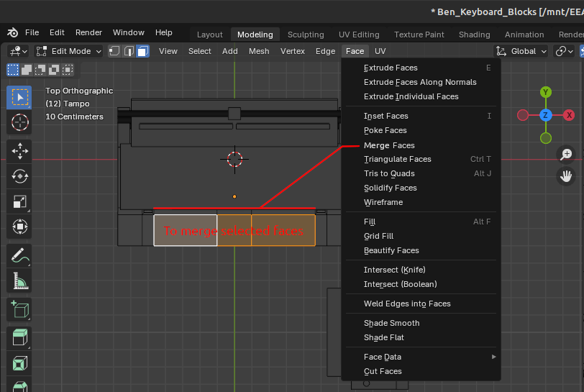
Task: Open the UV menu
Action: pyautogui.click(x=380, y=51)
